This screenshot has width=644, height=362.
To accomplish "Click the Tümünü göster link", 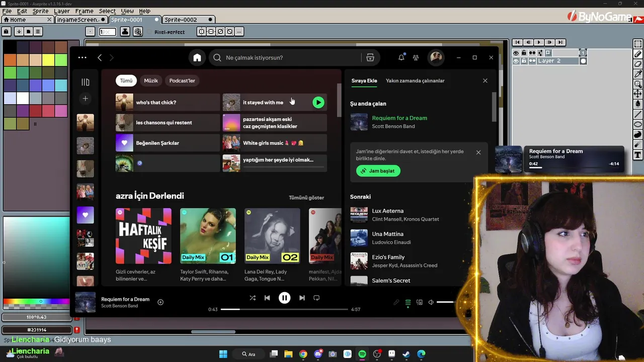I will 306,198.
